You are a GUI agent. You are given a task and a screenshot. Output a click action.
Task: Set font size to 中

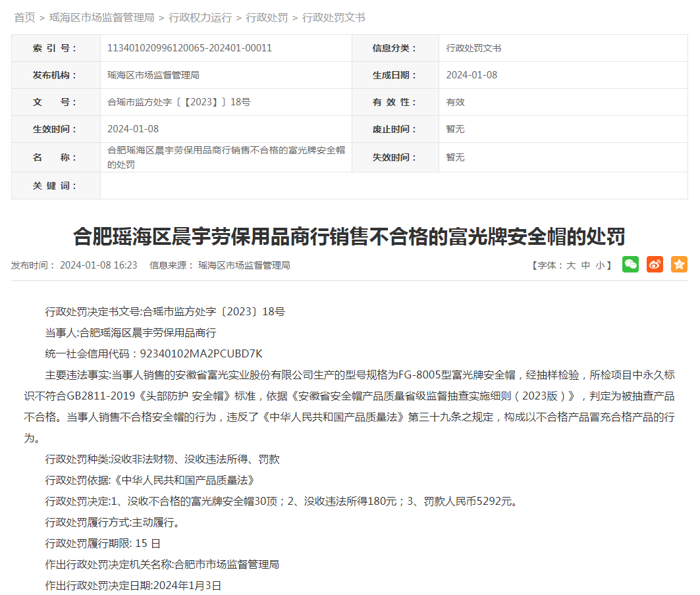[585, 266]
